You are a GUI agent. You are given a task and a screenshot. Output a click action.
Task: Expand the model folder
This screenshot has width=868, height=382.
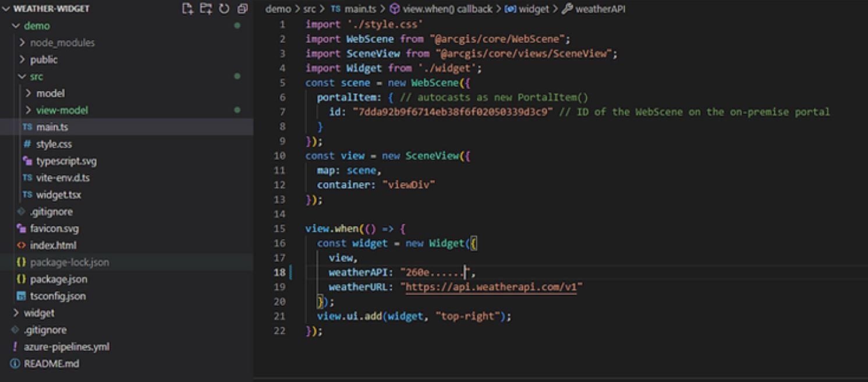(51, 93)
